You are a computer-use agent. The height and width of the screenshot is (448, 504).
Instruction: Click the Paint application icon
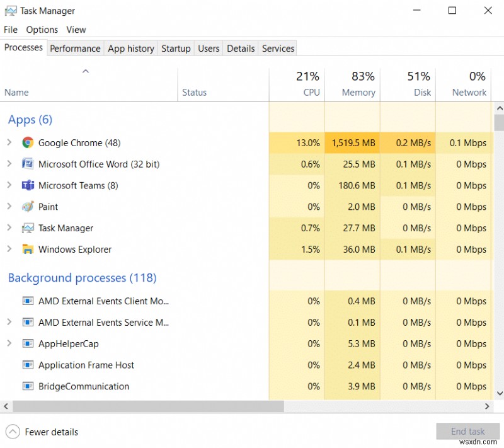pyautogui.click(x=28, y=207)
